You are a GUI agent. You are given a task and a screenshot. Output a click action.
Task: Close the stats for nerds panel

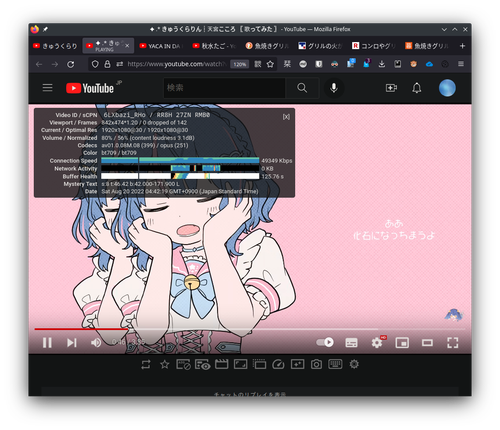[286, 117]
